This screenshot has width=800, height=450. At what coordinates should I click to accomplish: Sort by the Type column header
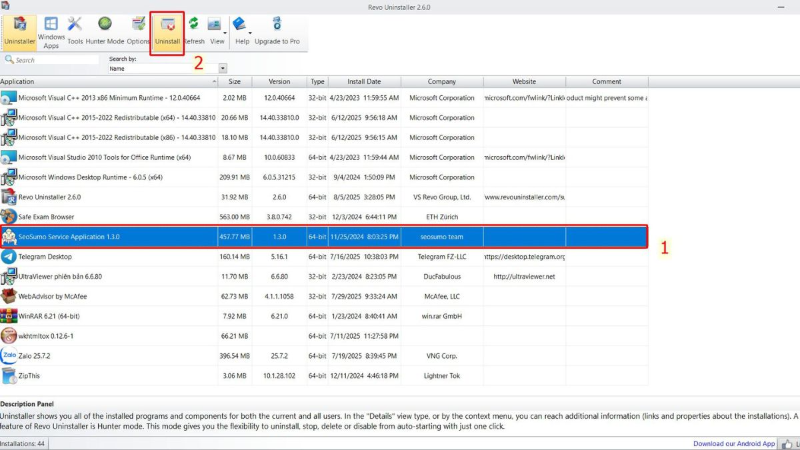(x=317, y=82)
